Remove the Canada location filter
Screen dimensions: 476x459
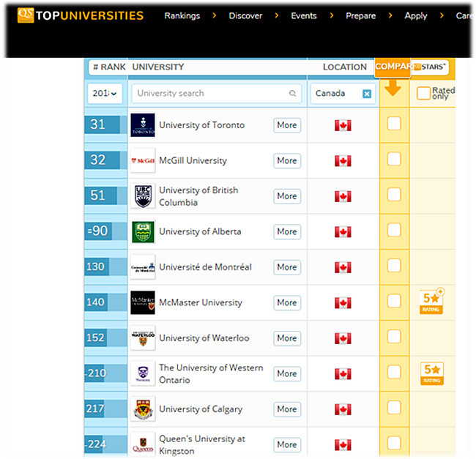367,94
